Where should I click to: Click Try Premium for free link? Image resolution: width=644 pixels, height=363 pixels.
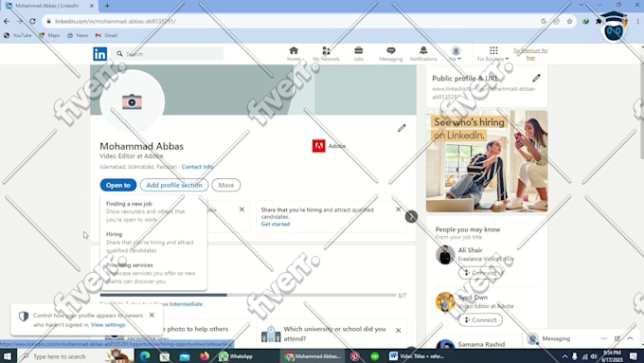pyautogui.click(x=530, y=54)
